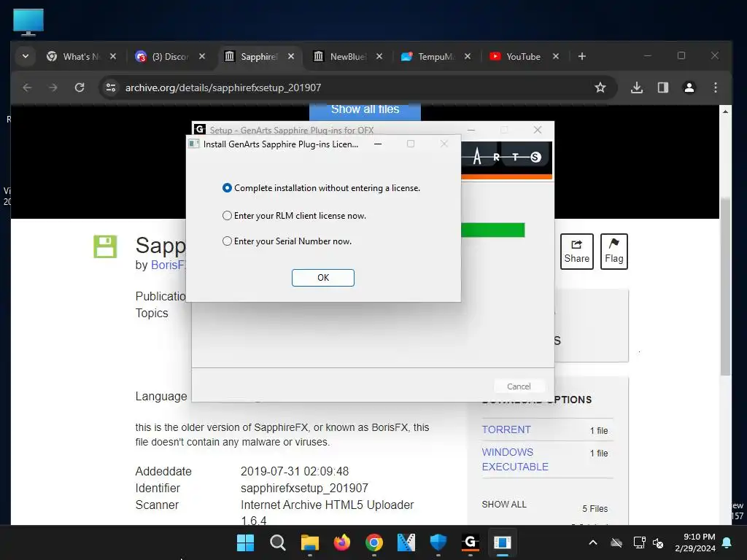The image size is (747, 560).
Task: Switch to GenArts installer taskbar icon
Action: pos(471,542)
